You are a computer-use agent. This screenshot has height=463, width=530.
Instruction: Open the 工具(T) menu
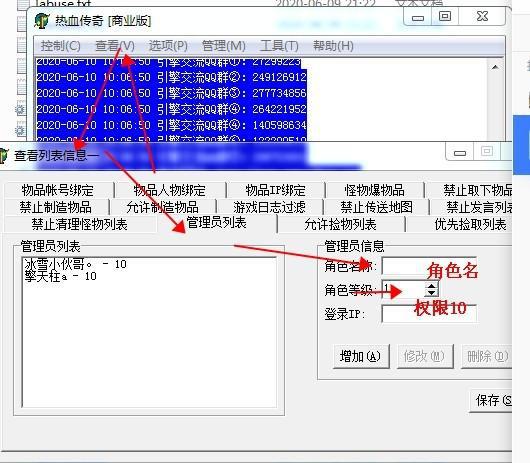point(279,46)
